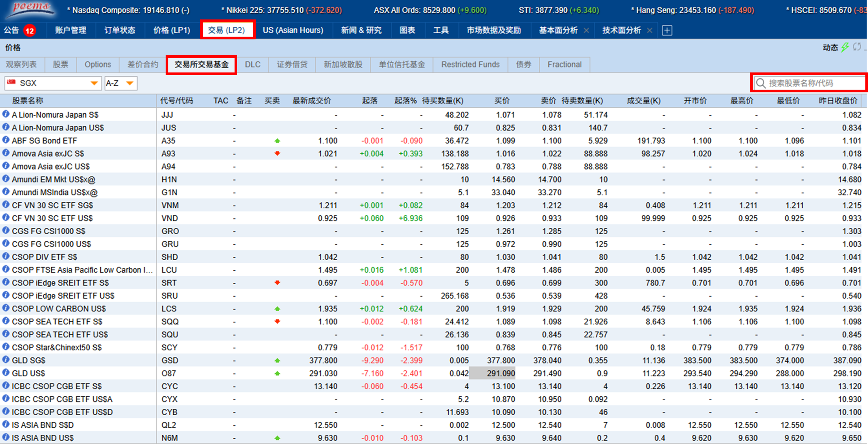Open the SGX exchange dropdown
Viewport: 868px width, 444px height.
[x=53, y=83]
